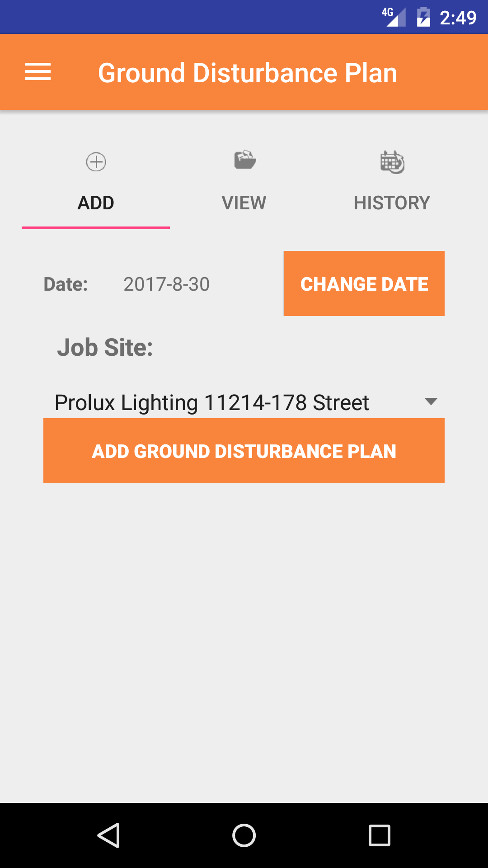Switch to the HISTORY tab label
The image size is (488, 868).
pos(392,203)
